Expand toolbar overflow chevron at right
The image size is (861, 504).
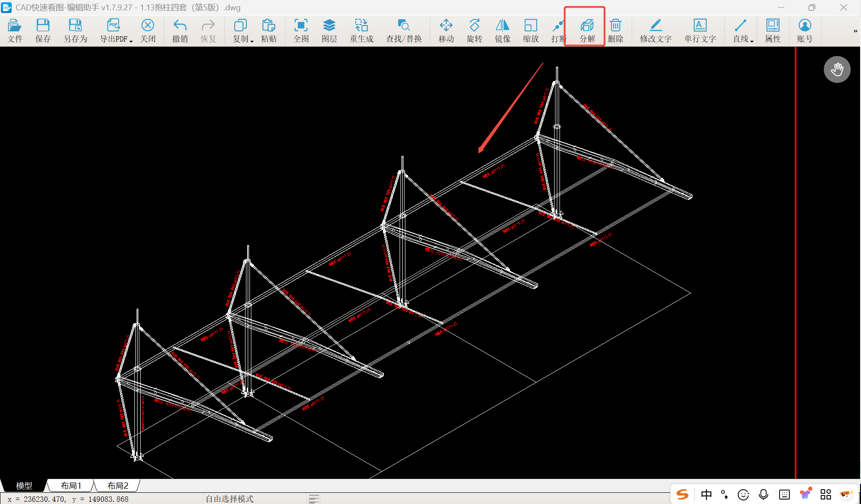[855, 31]
